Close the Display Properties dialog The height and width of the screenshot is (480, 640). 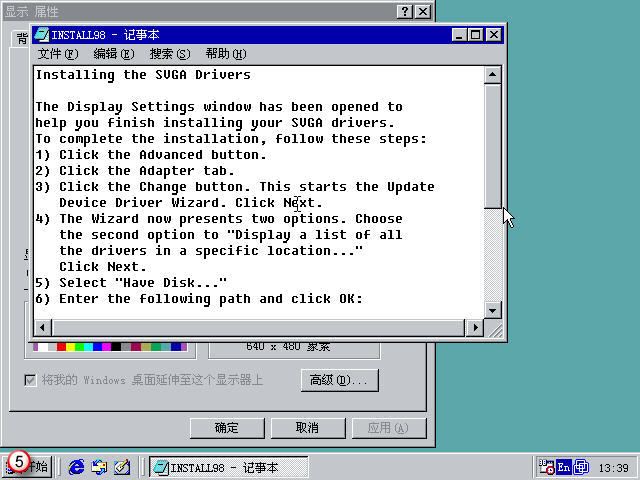[x=423, y=11]
